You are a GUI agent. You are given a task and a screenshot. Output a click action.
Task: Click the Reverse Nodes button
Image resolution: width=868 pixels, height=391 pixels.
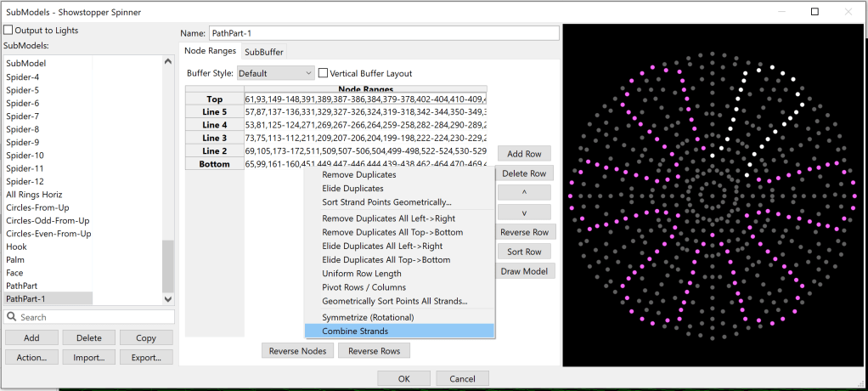pos(296,351)
